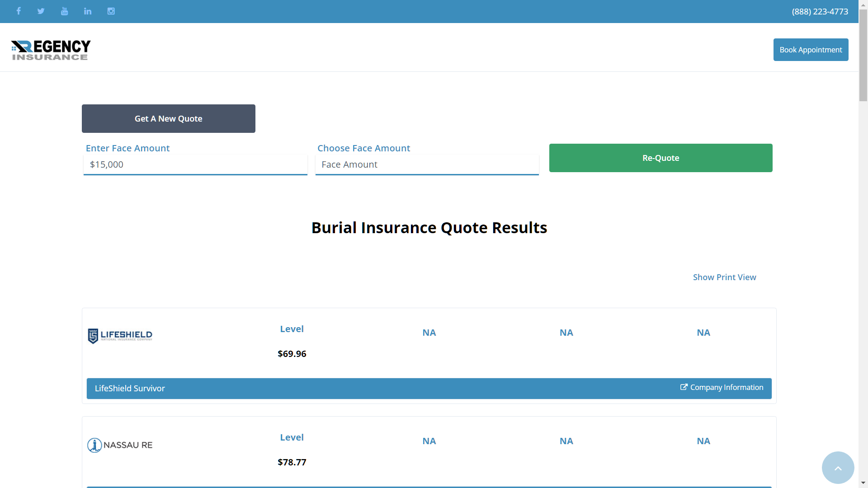Image resolution: width=868 pixels, height=488 pixels.
Task: Open the YouTube social icon
Action: pos(64,11)
